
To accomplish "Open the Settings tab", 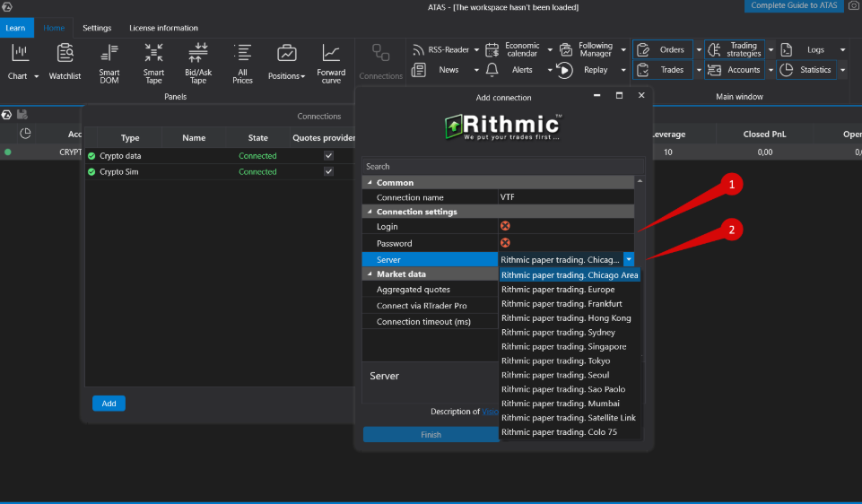I will (97, 28).
